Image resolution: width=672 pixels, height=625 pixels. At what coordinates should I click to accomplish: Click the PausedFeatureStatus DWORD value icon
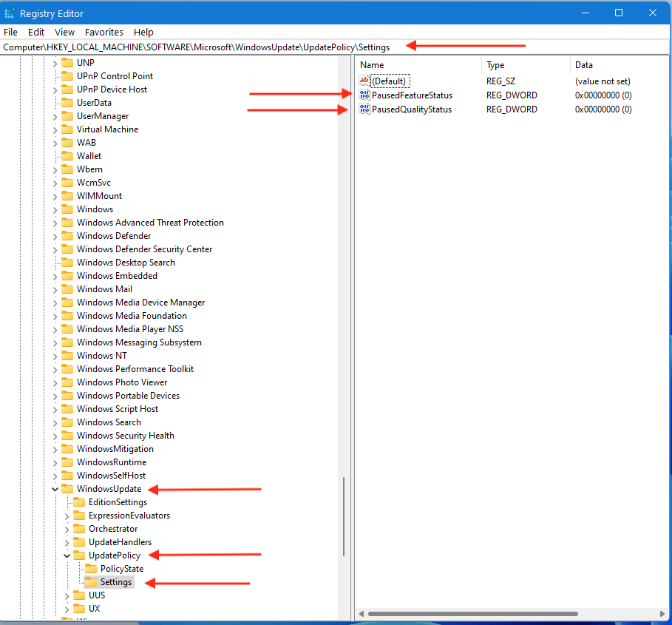364,95
